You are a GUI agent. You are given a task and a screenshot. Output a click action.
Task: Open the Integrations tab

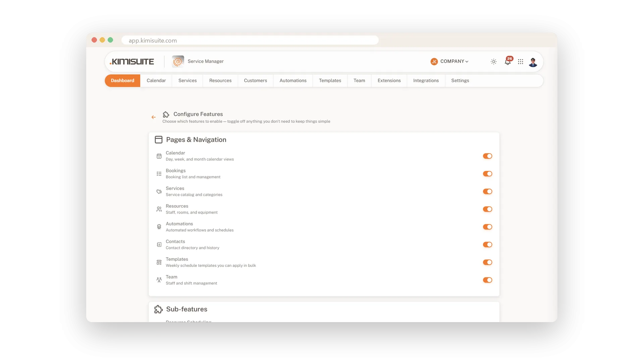coord(426,81)
